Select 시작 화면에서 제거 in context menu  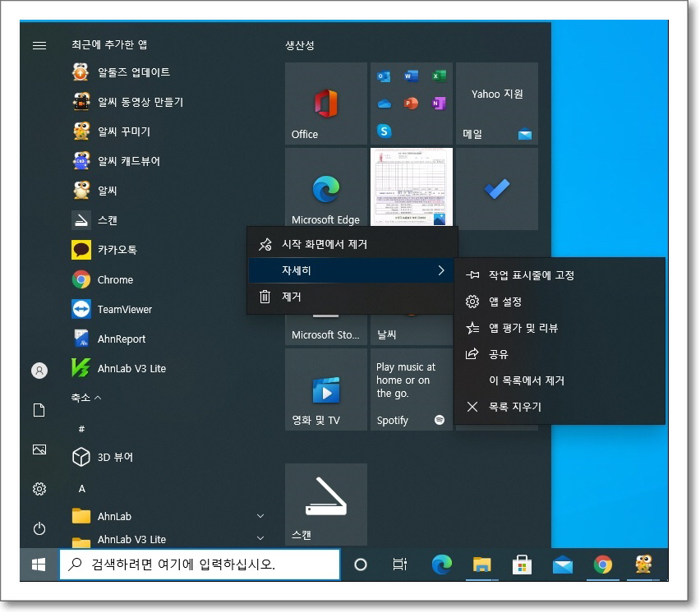coord(352,244)
